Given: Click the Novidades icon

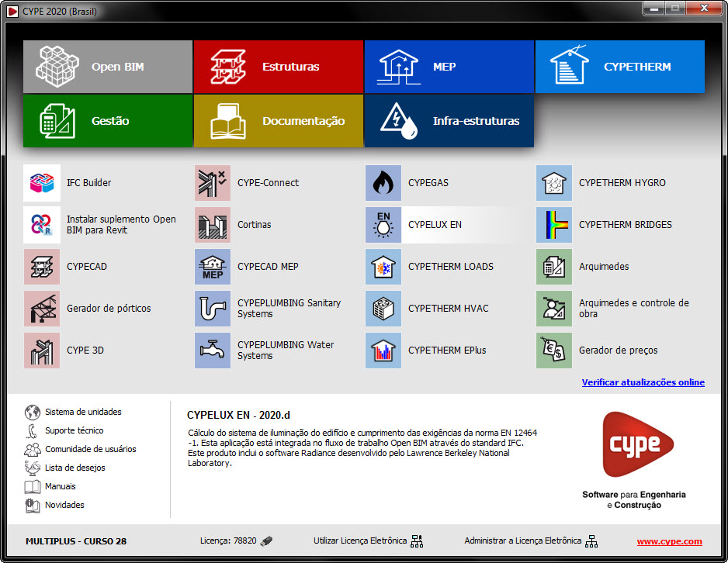Looking at the screenshot, I should click(x=33, y=505).
